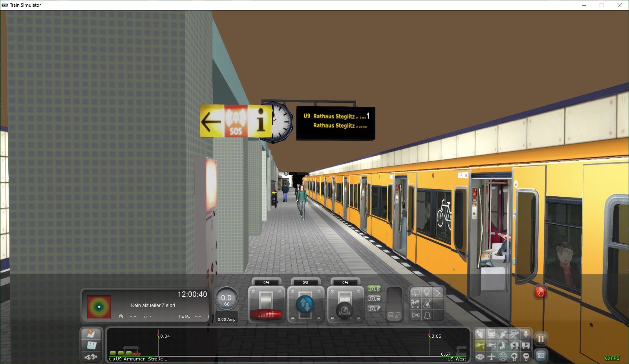Click load/unload passengers icon
The height and width of the screenshot is (364, 629).
click(x=415, y=304)
